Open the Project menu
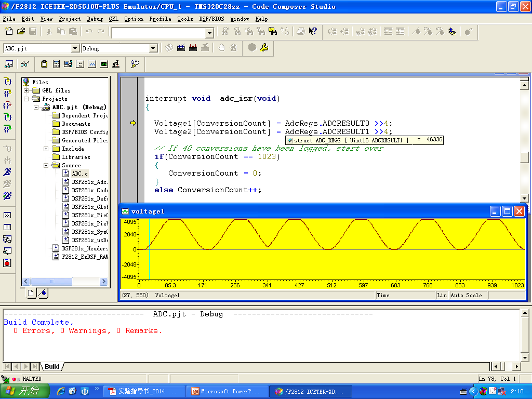The width and height of the screenshot is (532, 399). (70, 19)
